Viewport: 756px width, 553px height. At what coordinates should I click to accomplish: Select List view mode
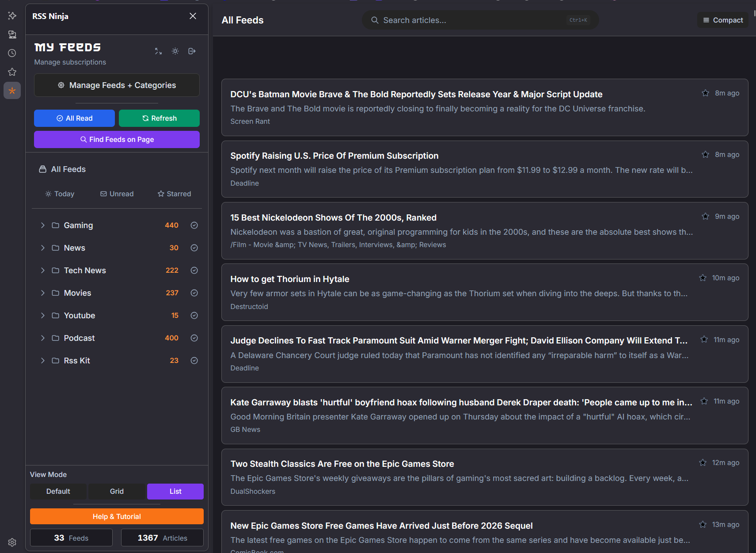tap(175, 491)
